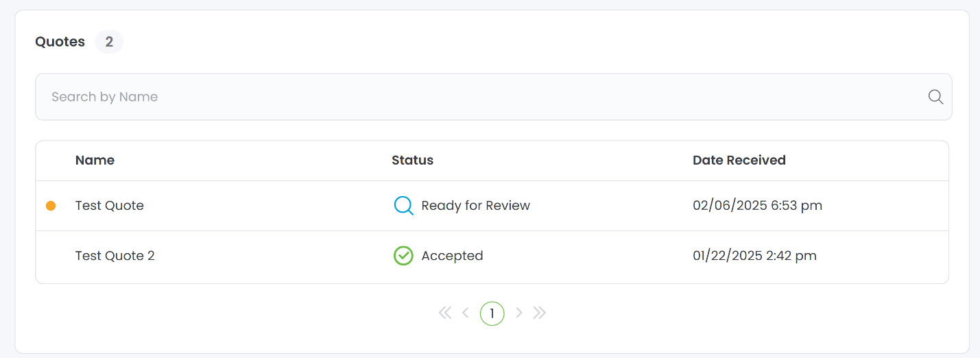Click the orange unread dot indicator
The height and width of the screenshot is (358, 980).
pyautogui.click(x=51, y=206)
